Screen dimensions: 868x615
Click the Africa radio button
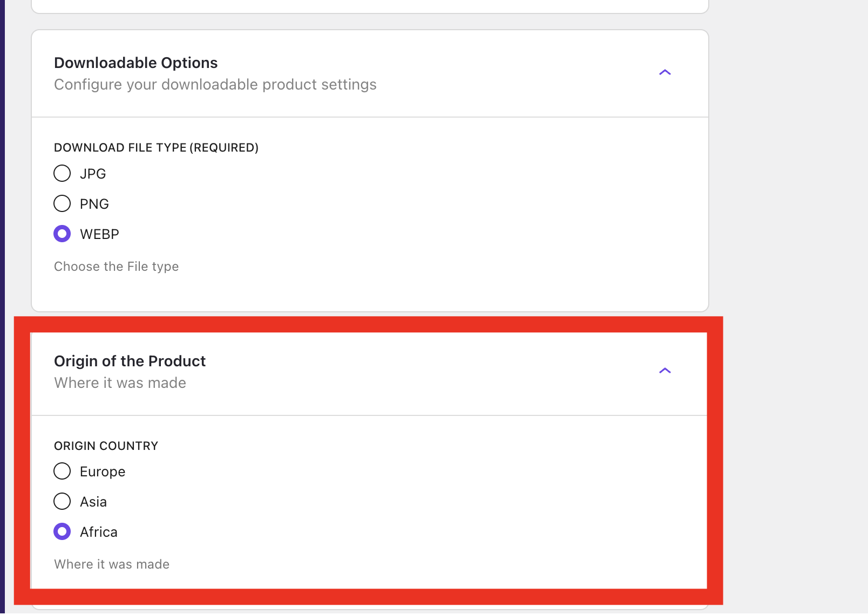[62, 531]
